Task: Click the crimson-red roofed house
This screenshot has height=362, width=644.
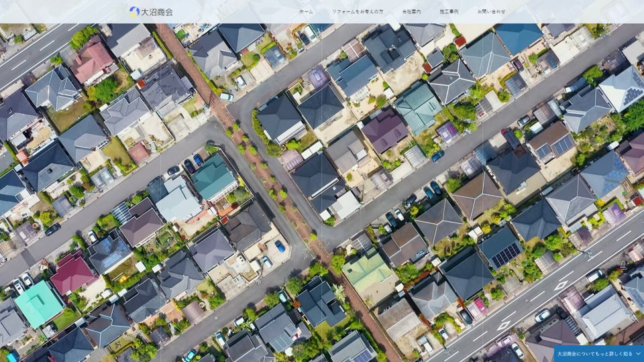Action: tap(72, 273)
